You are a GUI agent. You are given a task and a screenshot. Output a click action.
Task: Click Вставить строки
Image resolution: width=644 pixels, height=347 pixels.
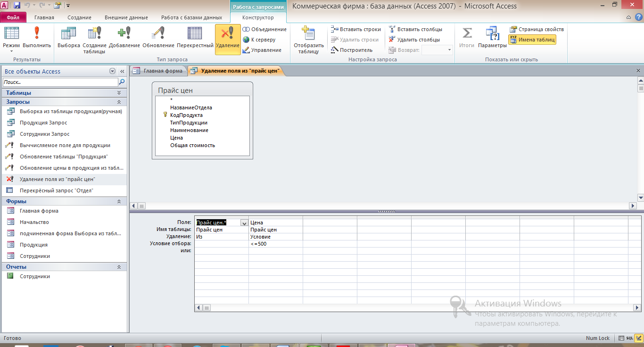point(355,29)
